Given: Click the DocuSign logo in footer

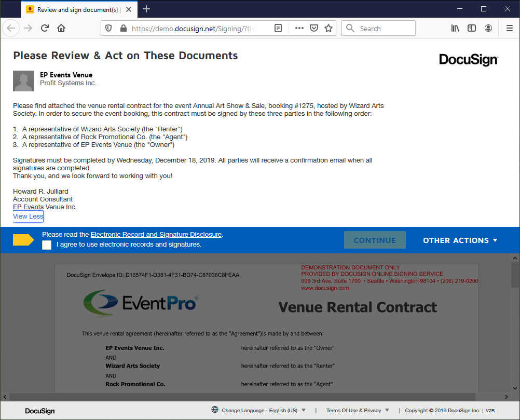Looking at the screenshot, I should click(40, 411).
